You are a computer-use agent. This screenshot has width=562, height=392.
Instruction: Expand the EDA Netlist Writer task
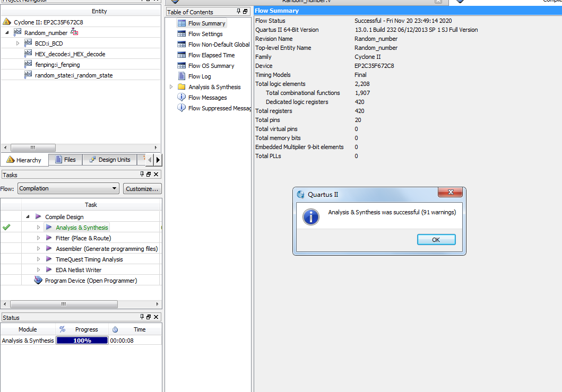point(38,269)
